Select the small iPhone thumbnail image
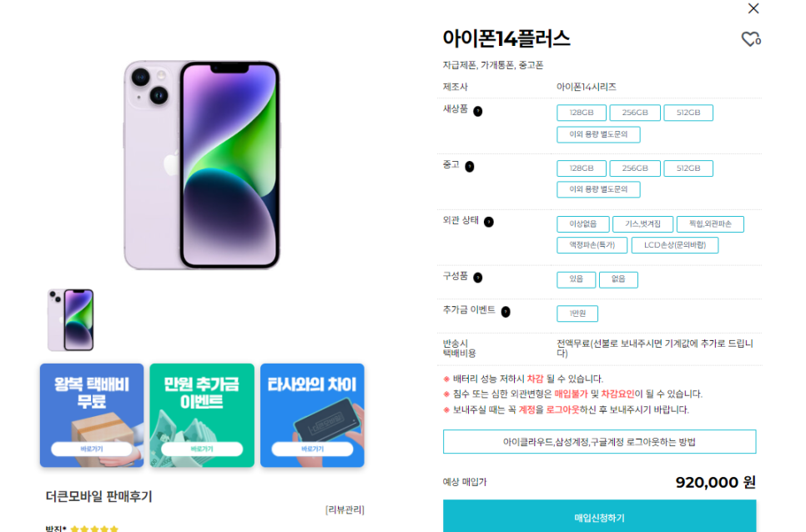This screenshot has height=532, width=806. point(70,320)
